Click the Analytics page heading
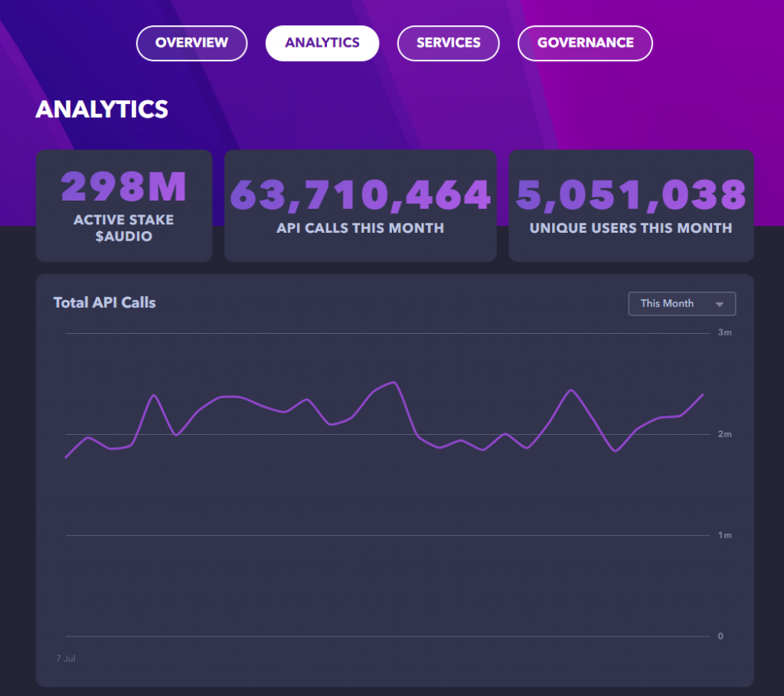 pyautogui.click(x=102, y=109)
